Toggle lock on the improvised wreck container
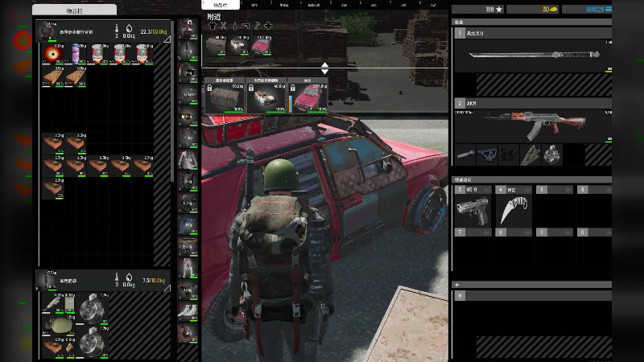Viewport: 644px width, 362px height. 251,88
